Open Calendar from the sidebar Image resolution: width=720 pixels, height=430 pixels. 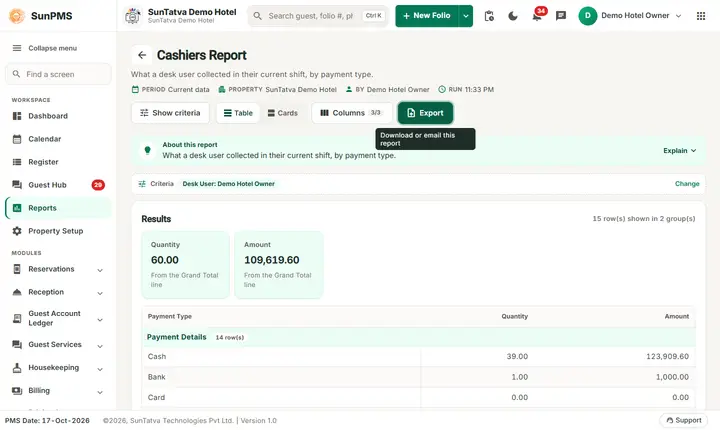[58, 139]
